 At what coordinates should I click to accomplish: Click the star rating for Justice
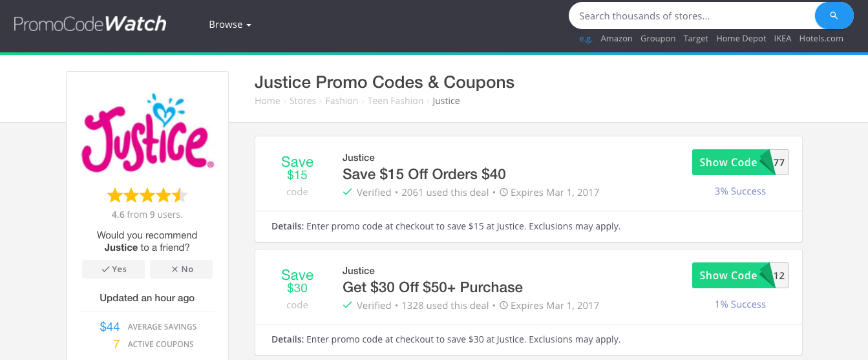coord(147,195)
